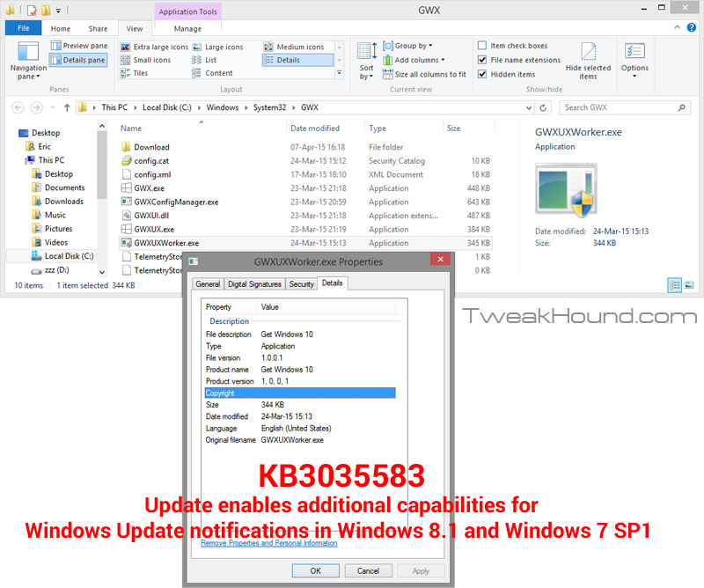Open the Digital Signatures tab
Screen dimensions: 704x588
coord(254,284)
